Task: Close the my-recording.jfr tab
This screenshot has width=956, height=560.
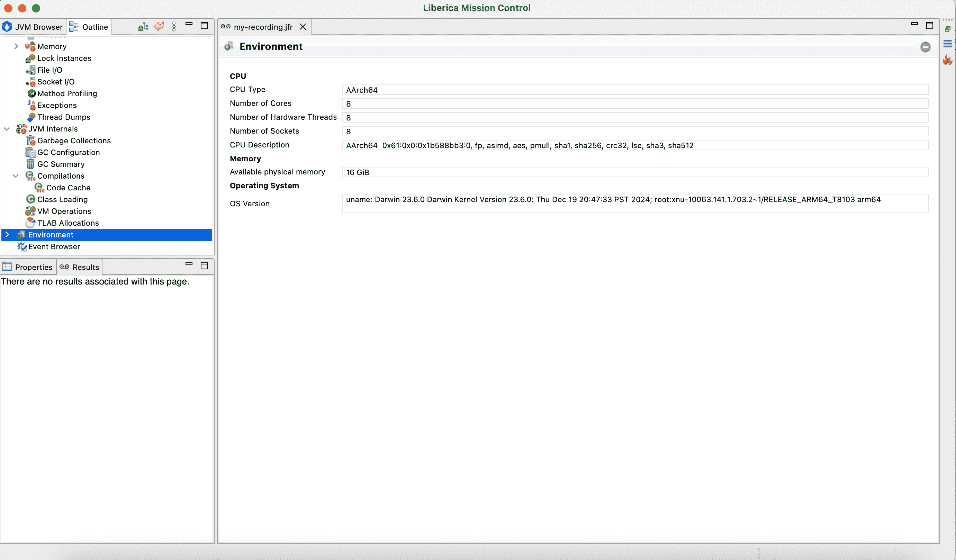Action: 303,27
